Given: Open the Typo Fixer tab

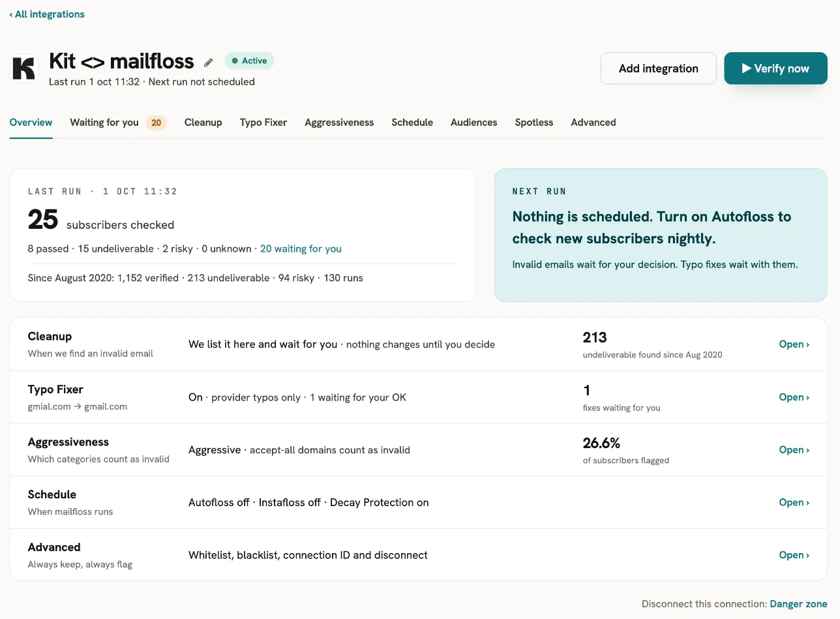Looking at the screenshot, I should [263, 123].
